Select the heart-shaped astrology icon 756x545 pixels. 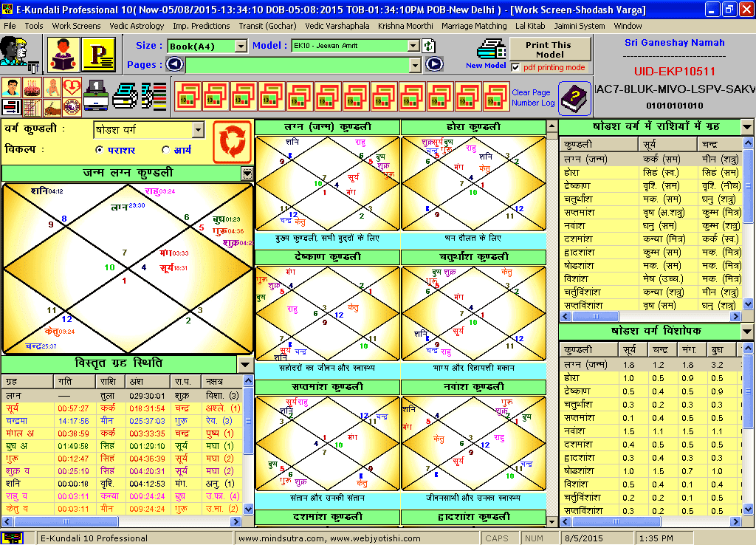72,87
